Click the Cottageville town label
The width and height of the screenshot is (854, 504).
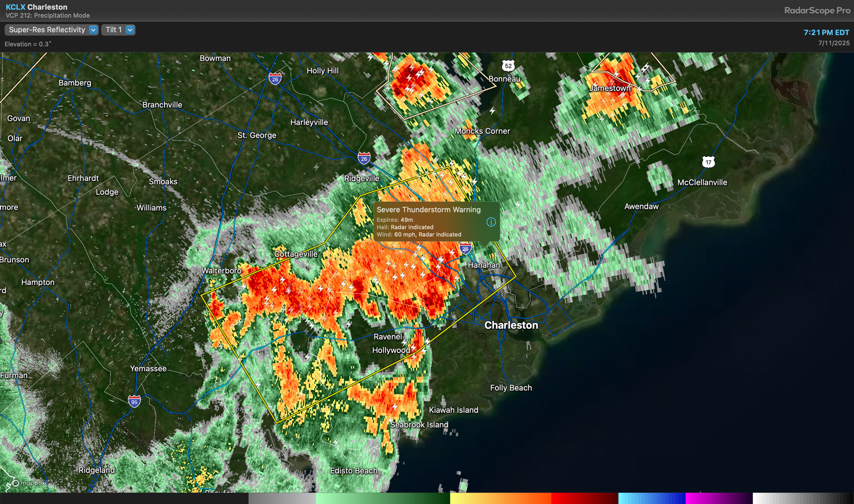(x=296, y=254)
